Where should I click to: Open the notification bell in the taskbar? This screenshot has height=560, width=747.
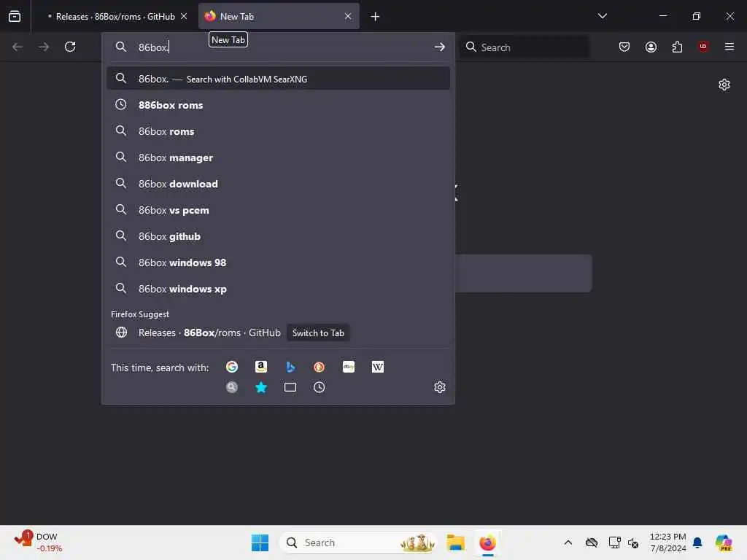pyautogui.click(x=697, y=542)
